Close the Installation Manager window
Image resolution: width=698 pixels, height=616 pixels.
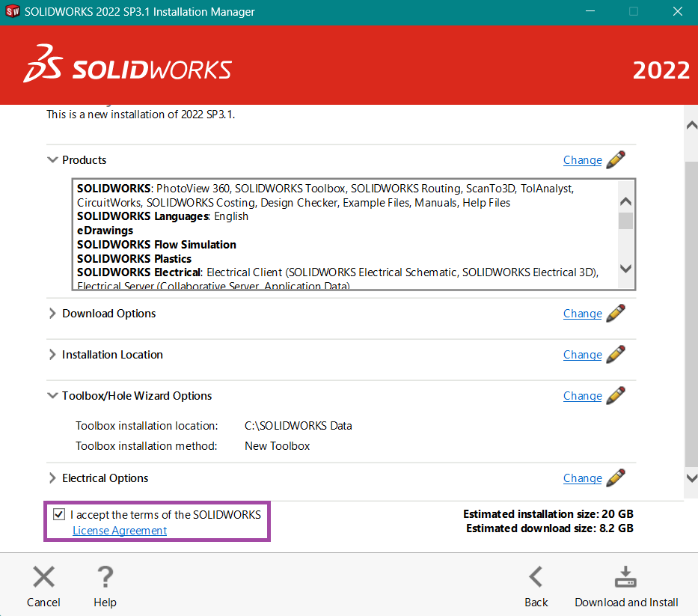pyautogui.click(x=678, y=11)
